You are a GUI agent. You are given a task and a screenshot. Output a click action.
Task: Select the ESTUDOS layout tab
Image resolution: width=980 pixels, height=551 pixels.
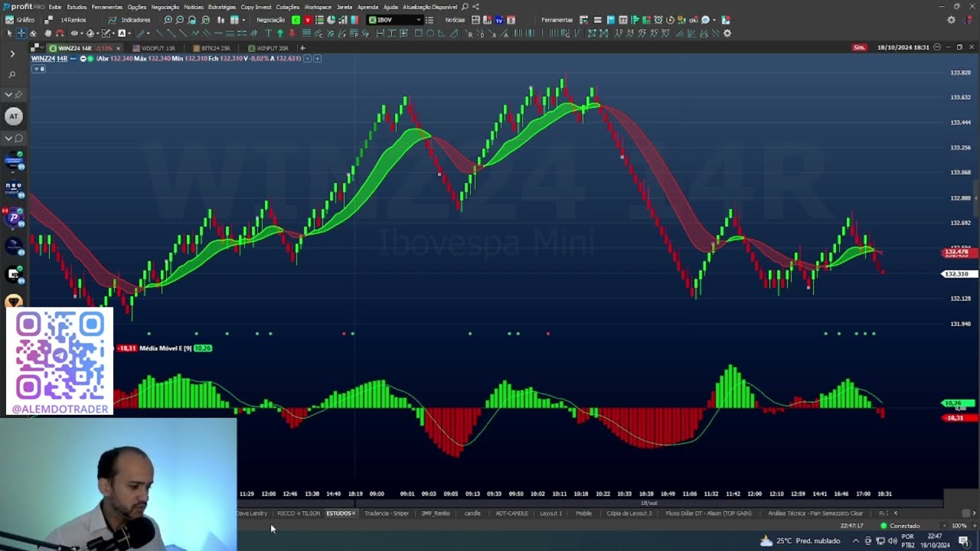[341, 514]
